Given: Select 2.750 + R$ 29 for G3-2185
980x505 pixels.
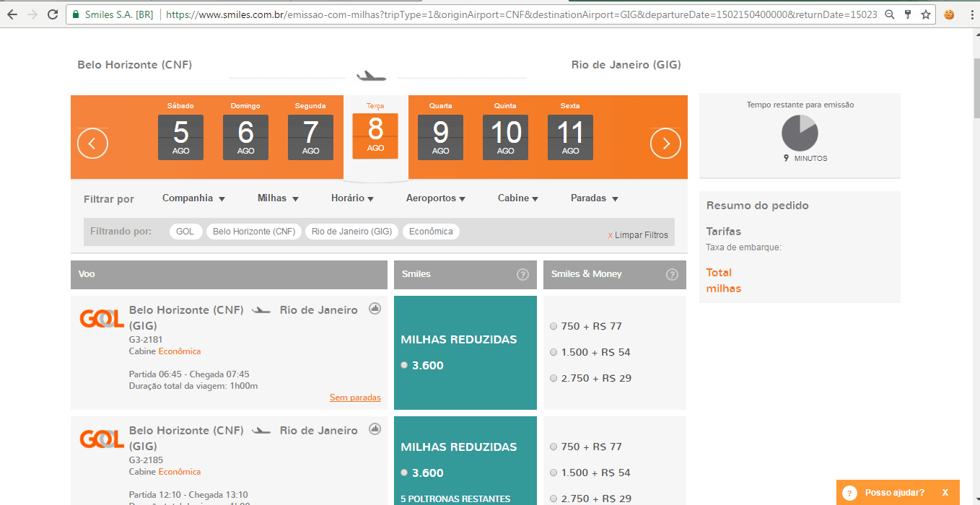Looking at the screenshot, I should [554, 499].
